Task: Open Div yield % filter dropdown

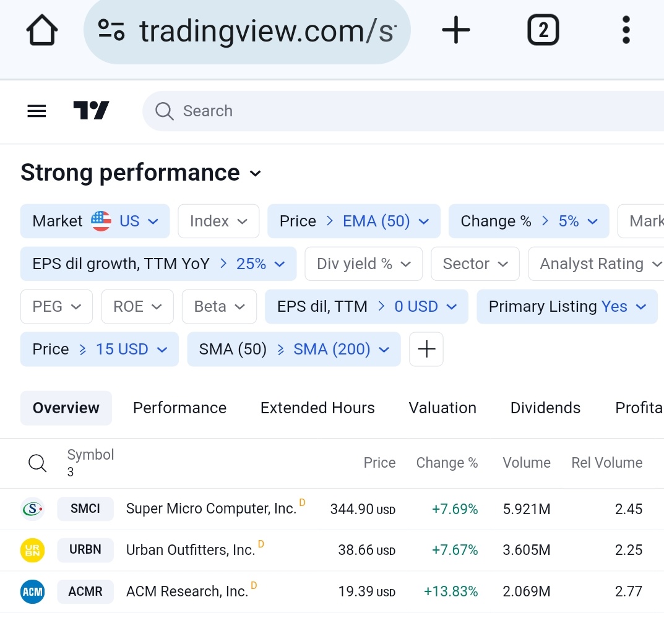Action: (364, 264)
